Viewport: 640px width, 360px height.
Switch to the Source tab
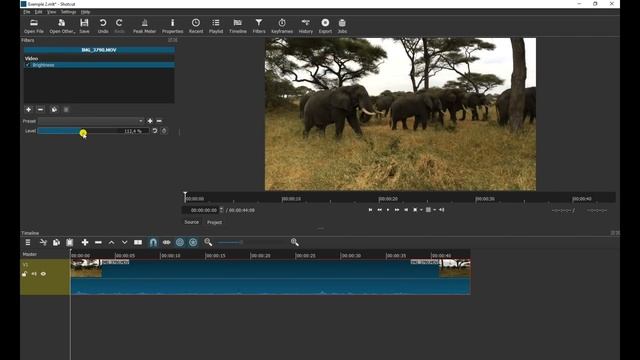point(191,222)
